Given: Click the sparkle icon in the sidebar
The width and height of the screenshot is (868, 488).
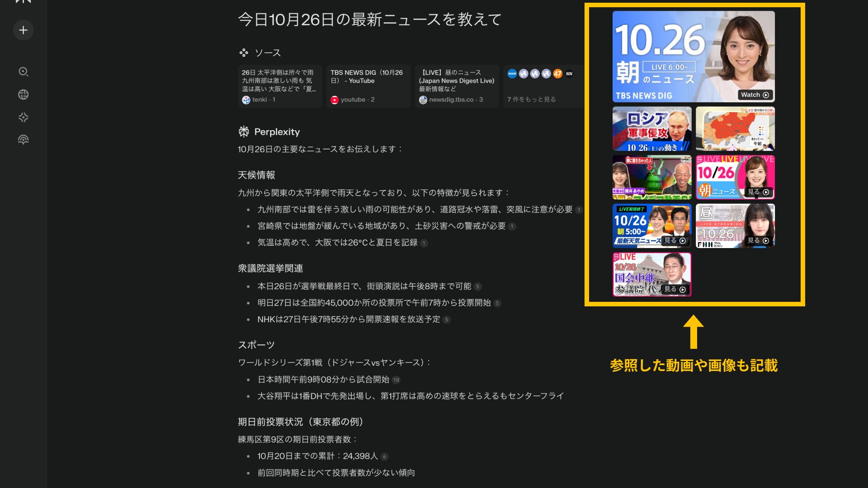Looking at the screenshot, I should click(23, 117).
